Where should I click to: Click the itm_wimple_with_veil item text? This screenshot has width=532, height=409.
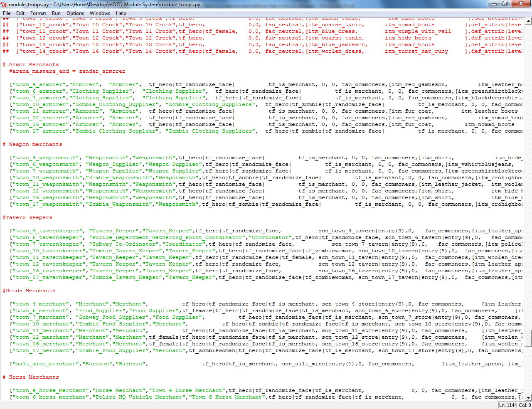[x=418, y=31]
